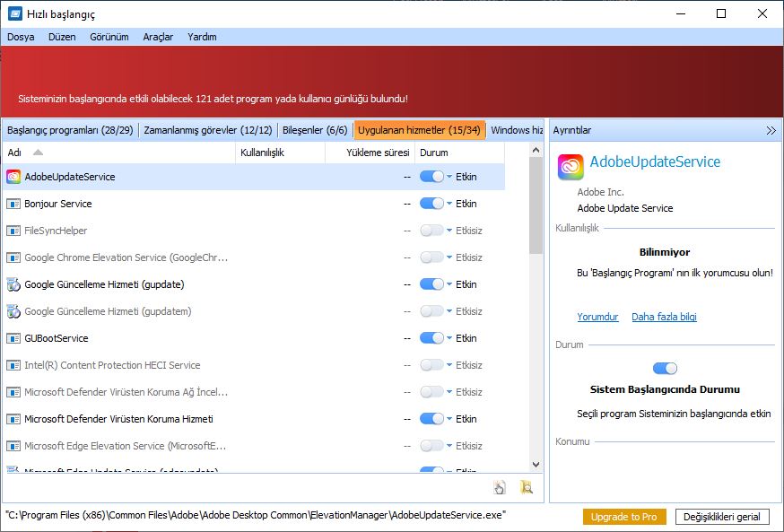The width and height of the screenshot is (784, 532).
Task: Sort list by the Adı column header
Action: (x=119, y=153)
